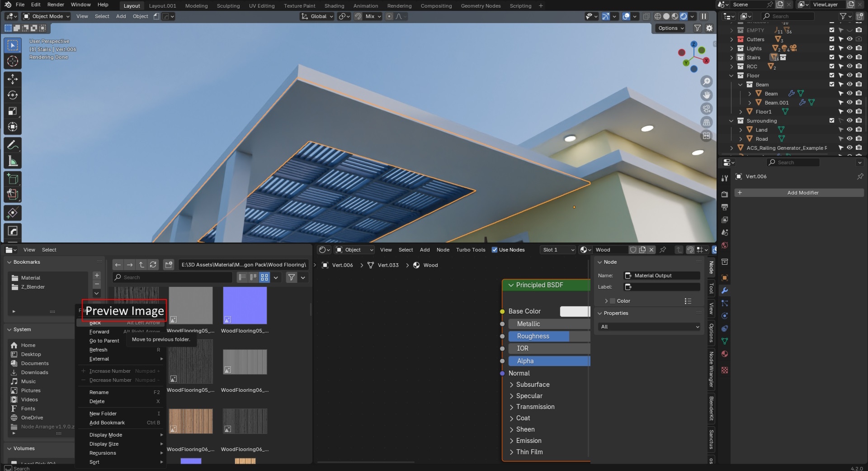
Task: Select the Rotate tool in the viewport toolbar
Action: pos(13,95)
